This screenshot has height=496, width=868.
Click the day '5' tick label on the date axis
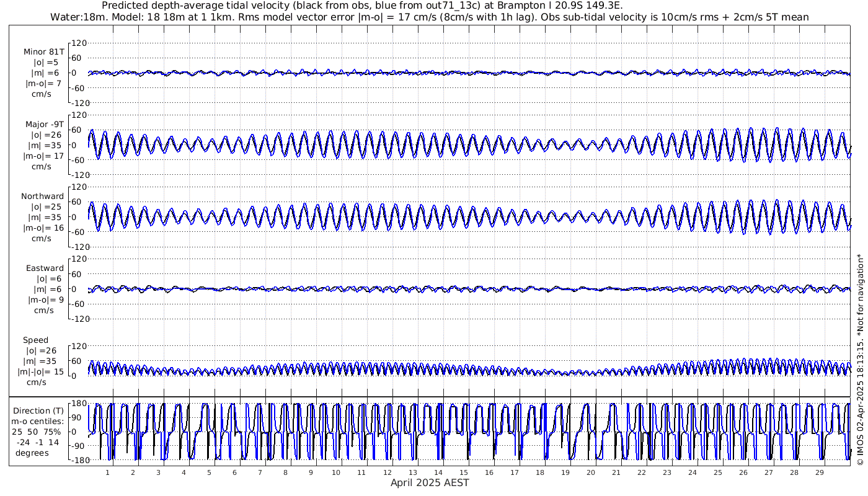(209, 472)
